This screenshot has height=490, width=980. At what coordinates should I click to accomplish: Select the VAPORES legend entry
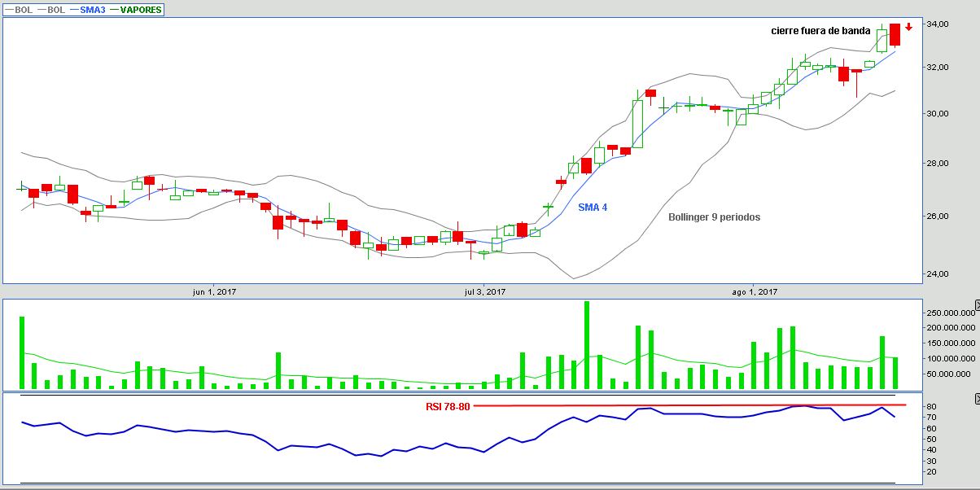136,10
